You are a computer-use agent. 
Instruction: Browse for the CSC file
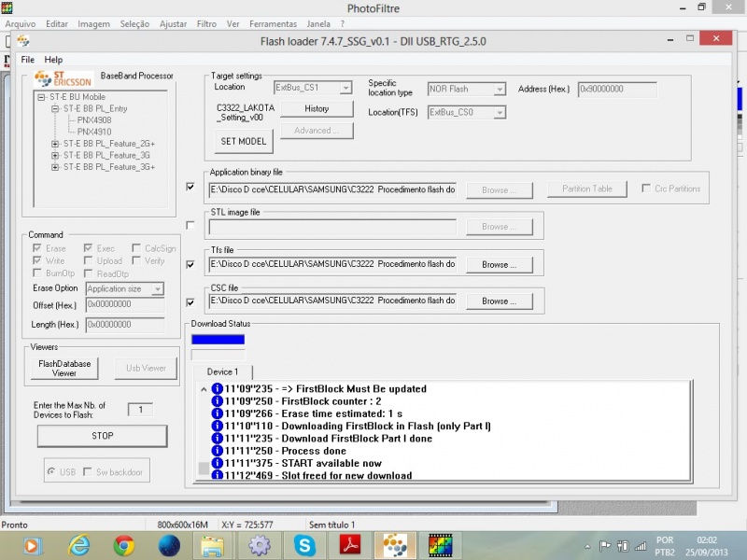click(x=499, y=301)
